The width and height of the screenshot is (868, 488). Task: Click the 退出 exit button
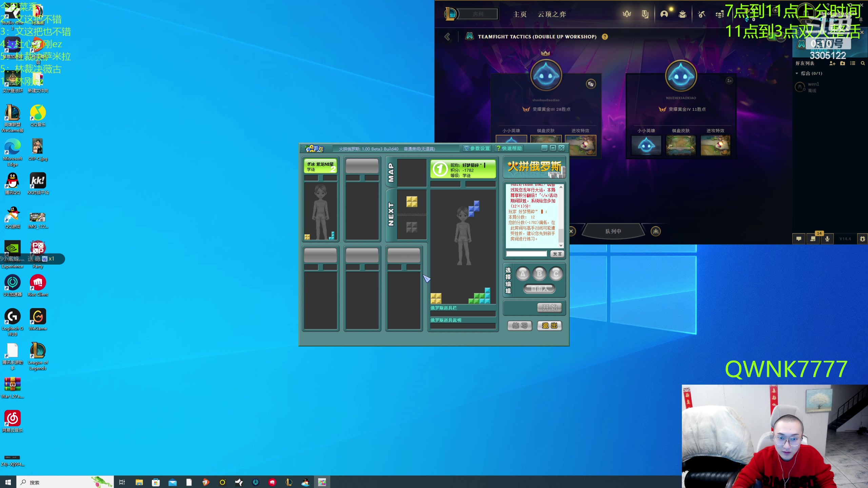550,326
